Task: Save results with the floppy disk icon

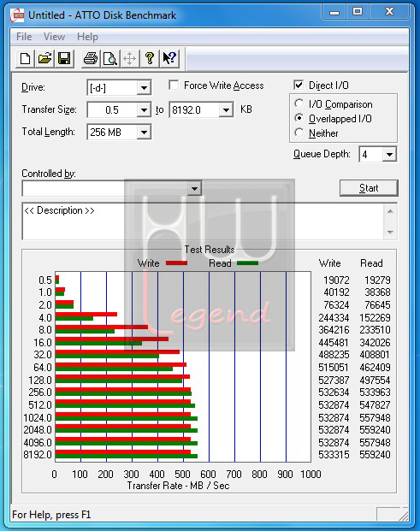Action: click(x=64, y=58)
